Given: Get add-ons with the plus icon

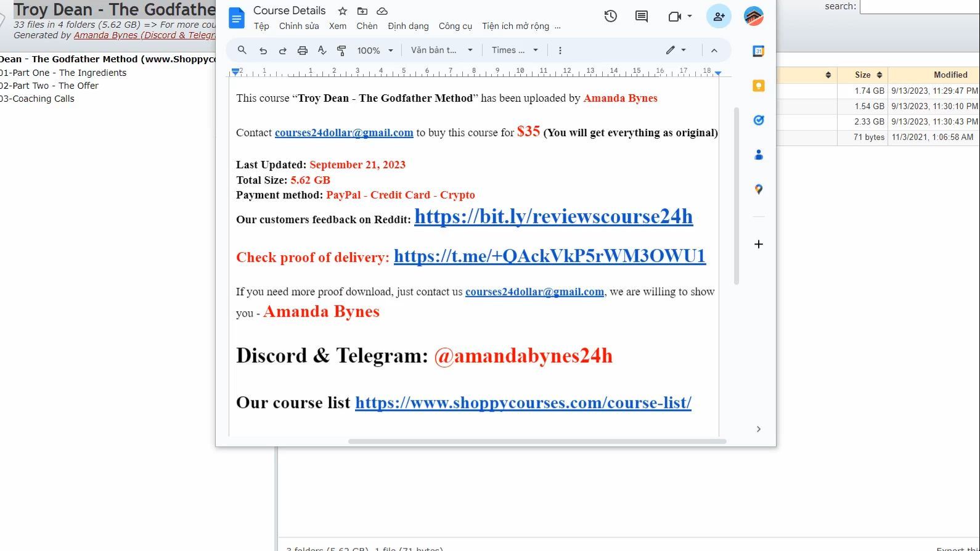Looking at the screenshot, I should [x=759, y=244].
